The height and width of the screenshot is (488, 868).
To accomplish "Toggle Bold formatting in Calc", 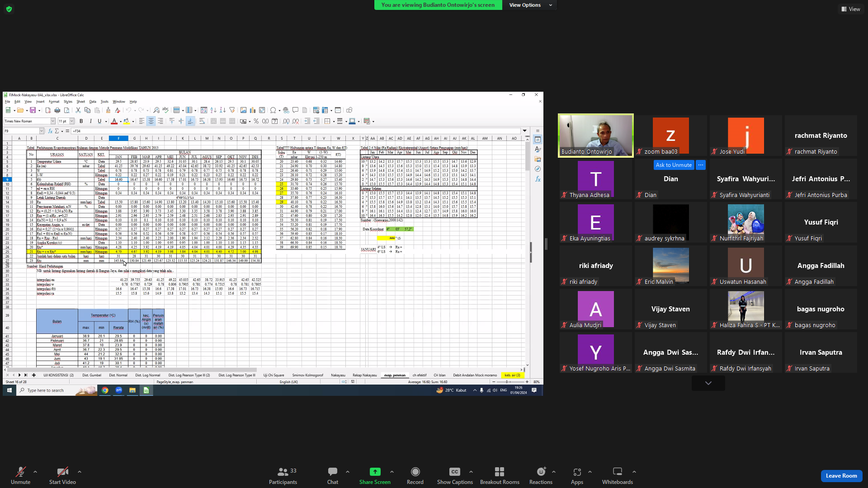I will tap(81, 121).
